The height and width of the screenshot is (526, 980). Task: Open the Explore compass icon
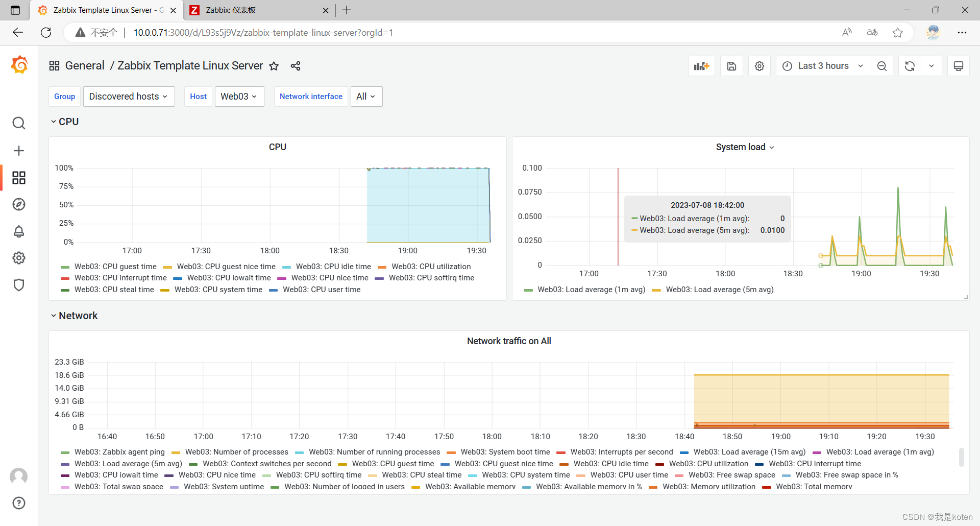click(19, 204)
